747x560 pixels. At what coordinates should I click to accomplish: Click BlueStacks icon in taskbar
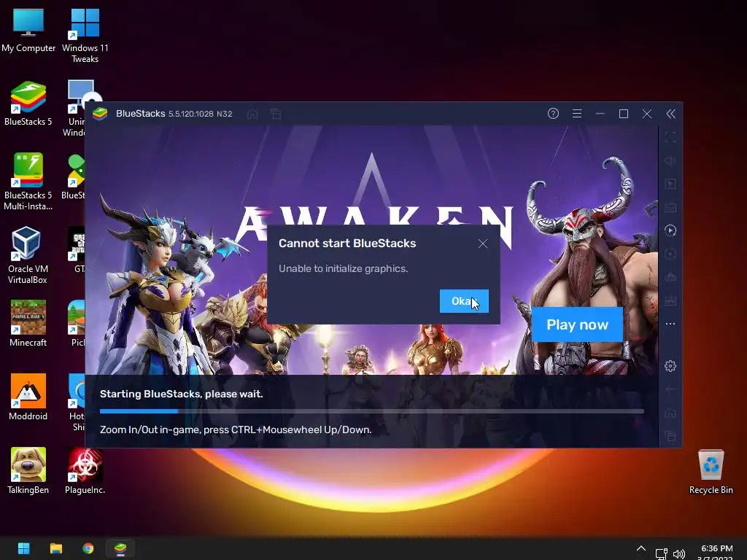120,548
